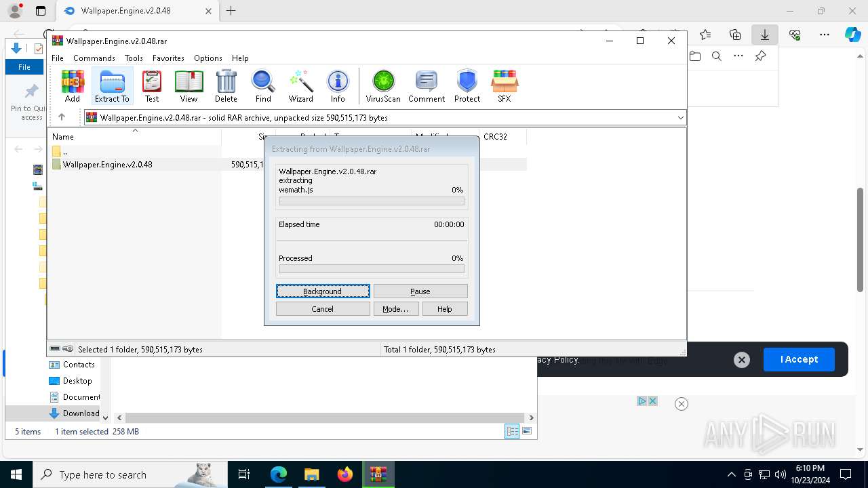Expand the archive path dropdown arrow
The image size is (868, 488).
coord(680,118)
